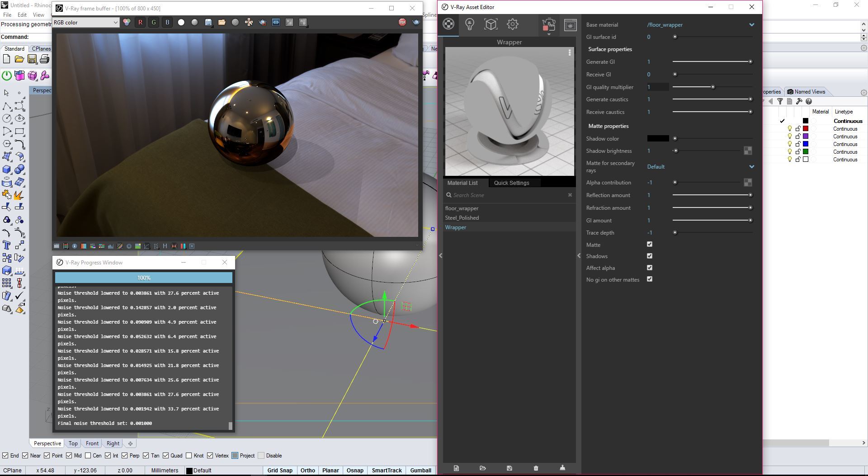Open the RGB color channel dropdown
Screen dimensions: 868x476
86,22
